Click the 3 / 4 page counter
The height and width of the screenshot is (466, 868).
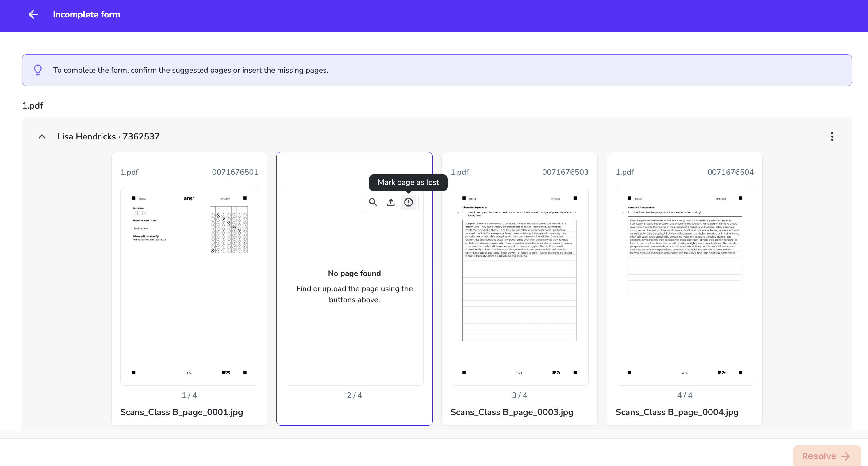pos(519,395)
